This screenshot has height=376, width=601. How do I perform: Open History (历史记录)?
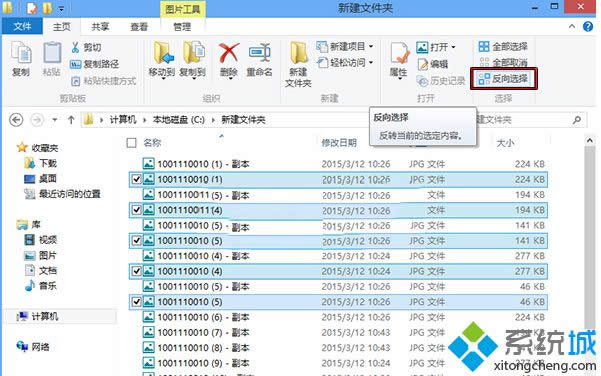[441, 80]
